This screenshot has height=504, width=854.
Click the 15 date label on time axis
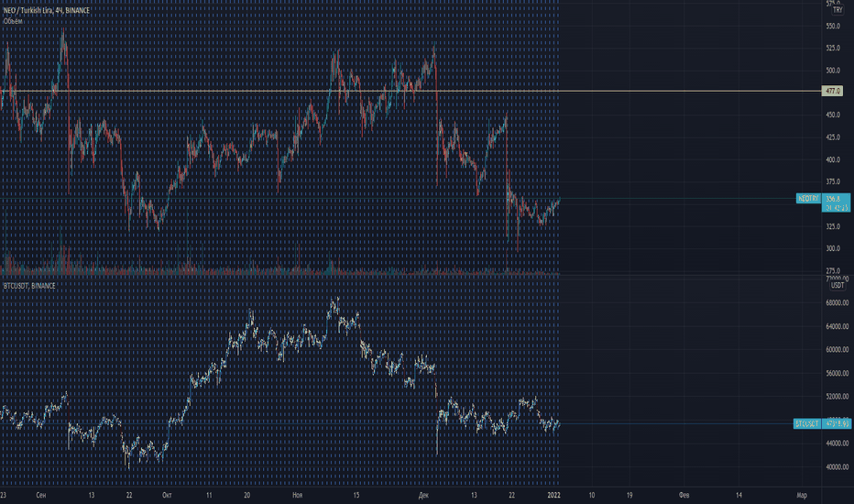356,495
